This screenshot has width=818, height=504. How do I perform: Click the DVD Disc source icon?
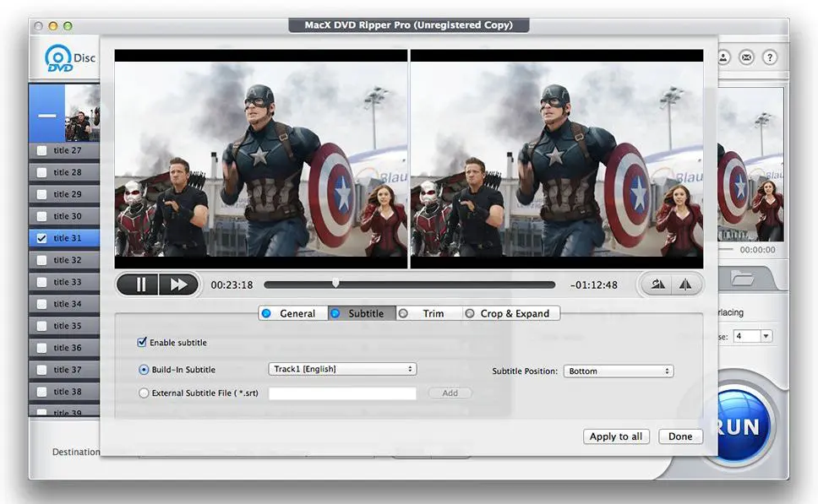(59, 58)
